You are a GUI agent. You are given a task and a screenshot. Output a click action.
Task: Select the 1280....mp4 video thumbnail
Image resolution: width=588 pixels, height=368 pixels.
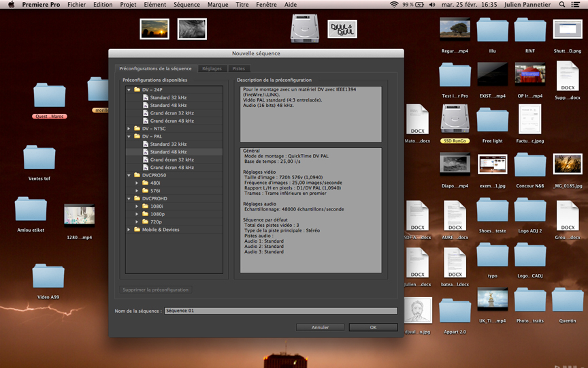click(x=80, y=215)
